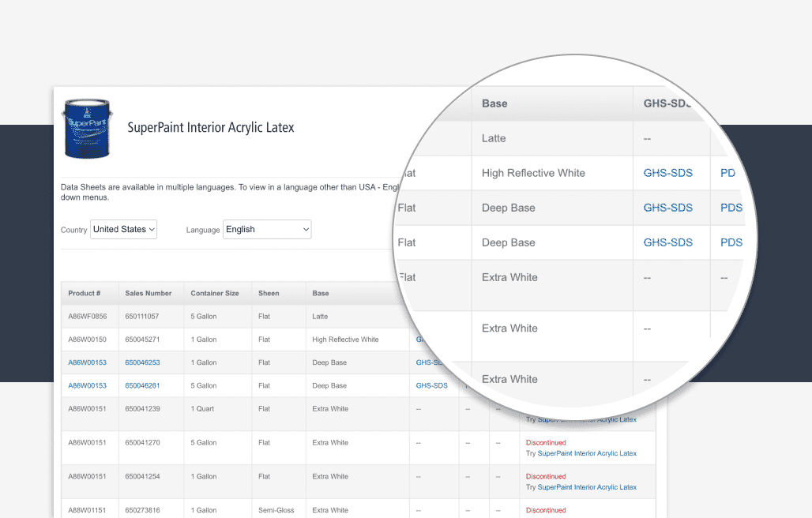
Task: Open SuperPaint Interior Acrylic Latex link in 650041270 row
Action: tap(587, 453)
